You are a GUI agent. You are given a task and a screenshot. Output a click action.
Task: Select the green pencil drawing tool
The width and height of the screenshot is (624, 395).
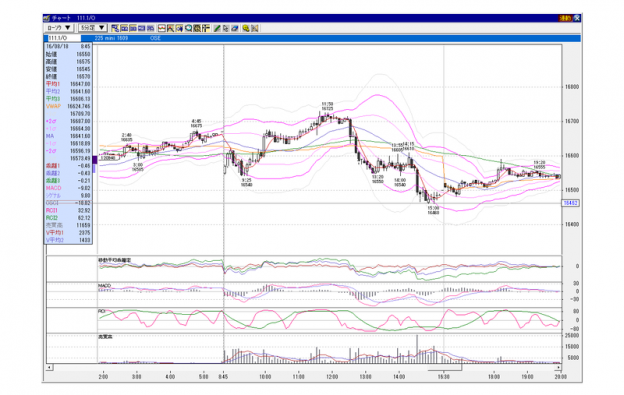coord(217,28)
